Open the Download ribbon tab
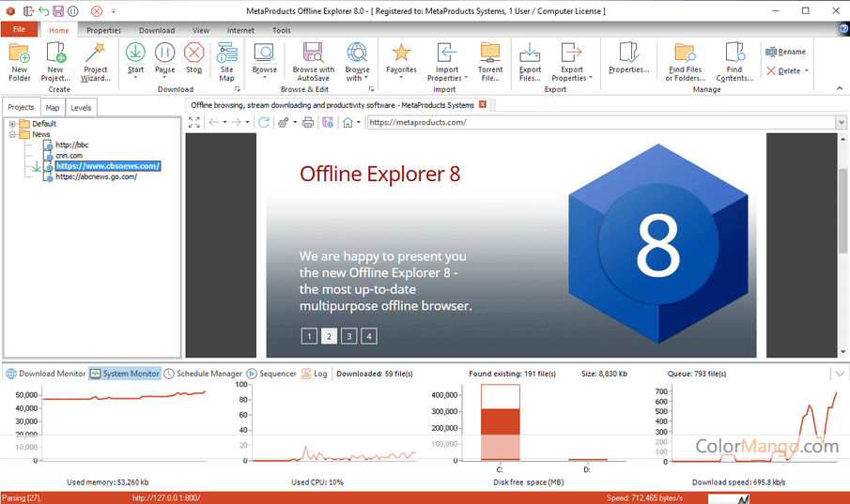Screen dimensions: 850x504 pyautogui.click(x=157, y=30)
